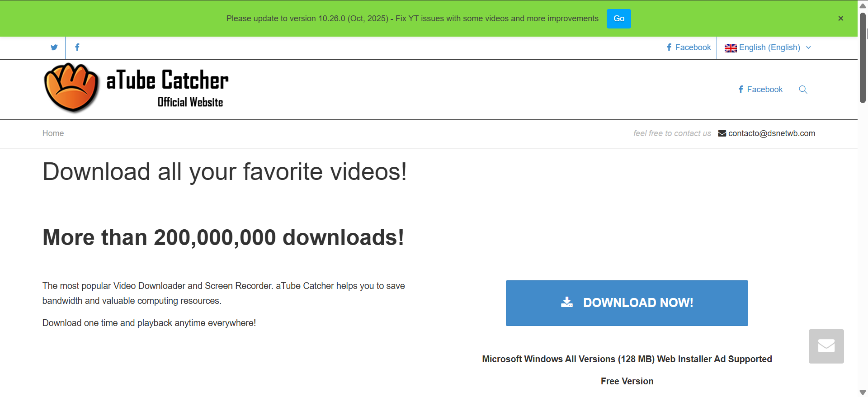Click 'Download one time and playback' text
This screenshot has height=397, width=868.
pos(149,323)
